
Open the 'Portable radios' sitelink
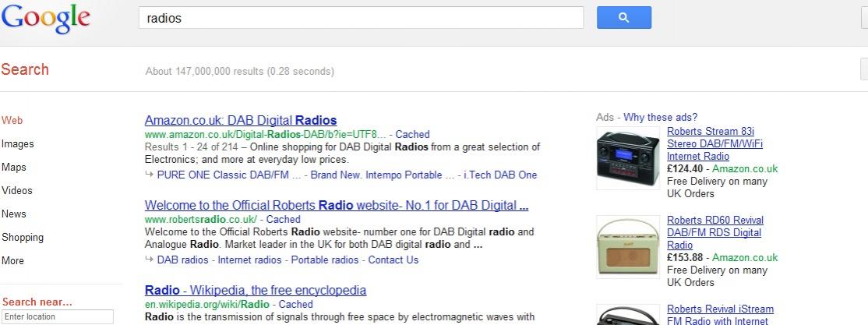click(x=325, y=260)
